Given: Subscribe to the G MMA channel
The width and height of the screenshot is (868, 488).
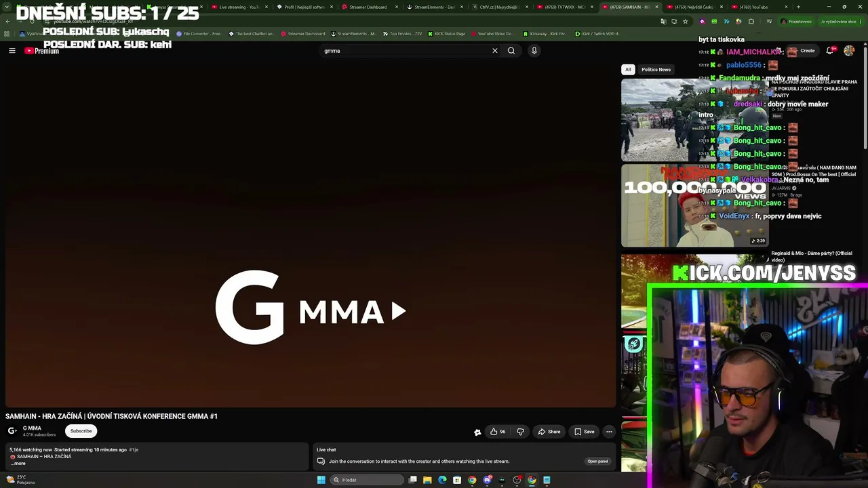Looking at the screenshot, I should coord(81,431).
